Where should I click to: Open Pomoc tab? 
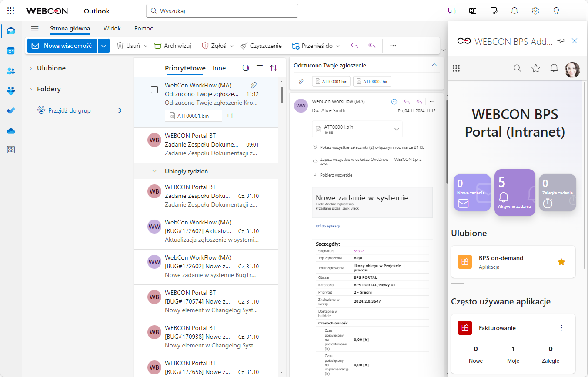point(144,29)
